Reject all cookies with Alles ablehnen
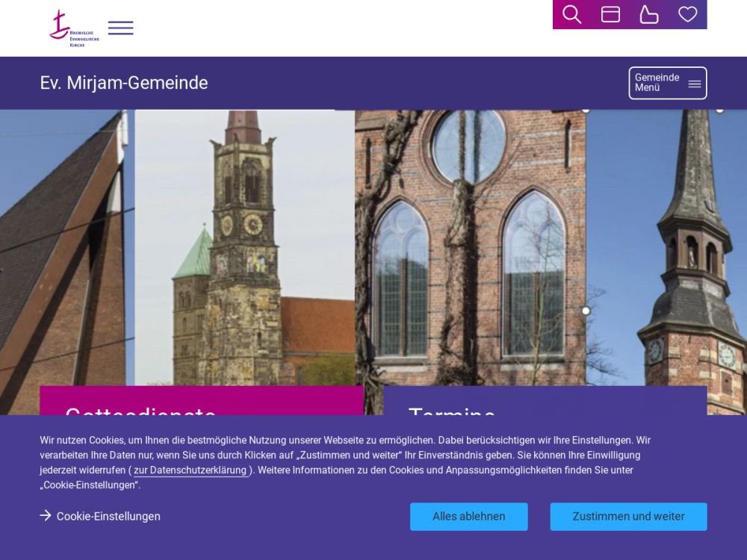 468,517
